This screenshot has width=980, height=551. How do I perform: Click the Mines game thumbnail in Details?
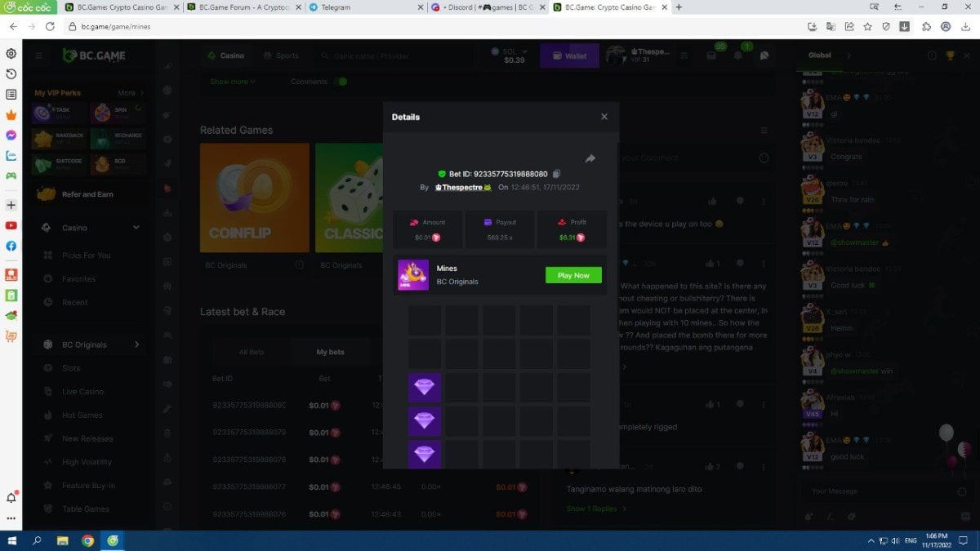pos(413,275)
